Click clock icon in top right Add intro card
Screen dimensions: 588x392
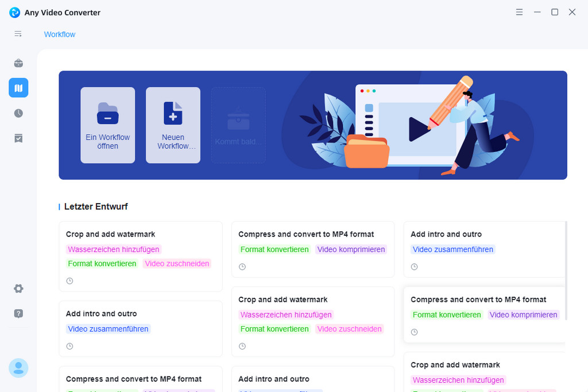tap(415, 267)
